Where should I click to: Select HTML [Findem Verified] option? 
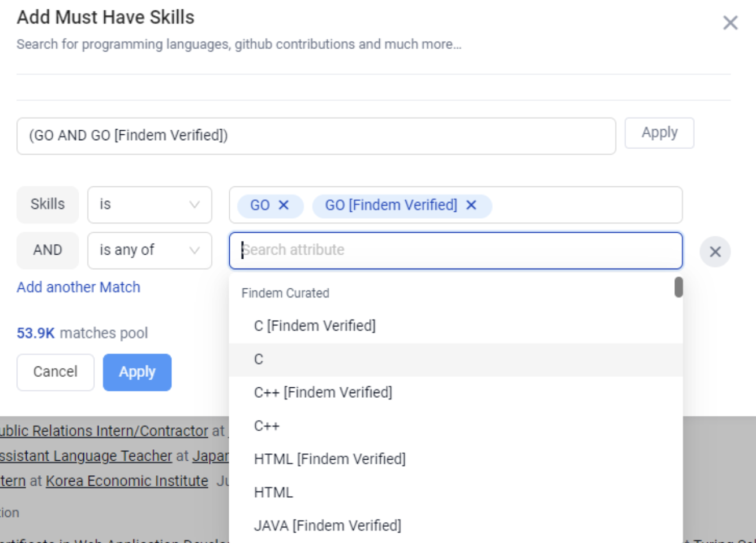(x=456, y=459)
